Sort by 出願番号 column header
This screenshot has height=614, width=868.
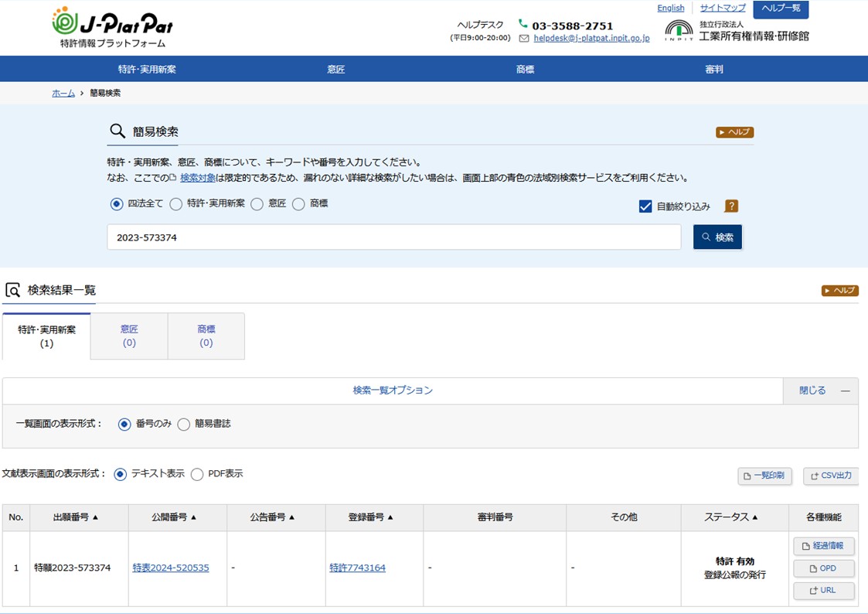(x=76, y=517)
